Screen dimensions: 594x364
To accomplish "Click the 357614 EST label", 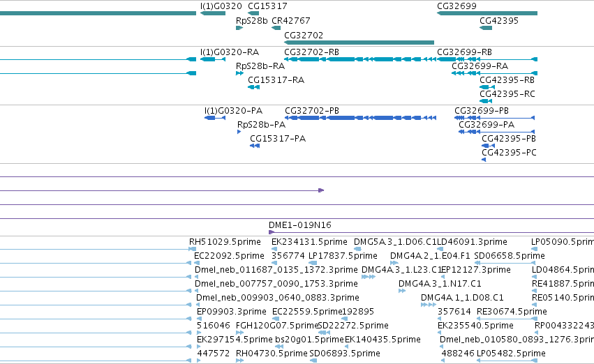I will tap(454, 312).
